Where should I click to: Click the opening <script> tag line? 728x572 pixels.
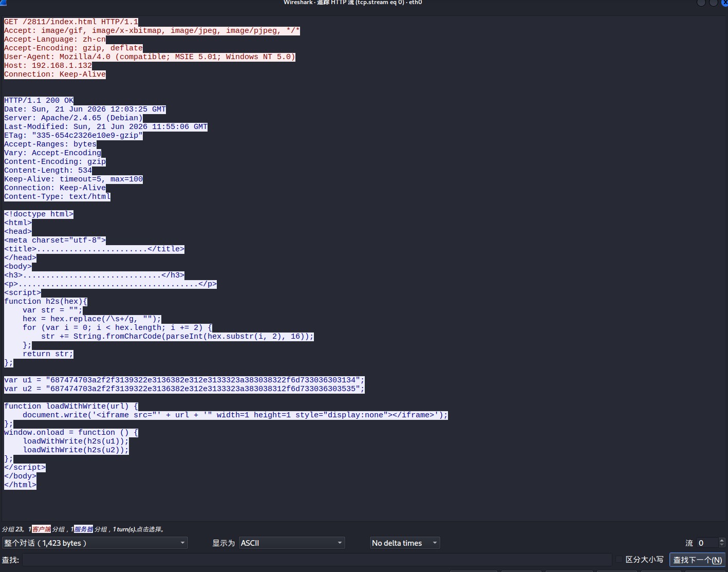tap(23, 292)
